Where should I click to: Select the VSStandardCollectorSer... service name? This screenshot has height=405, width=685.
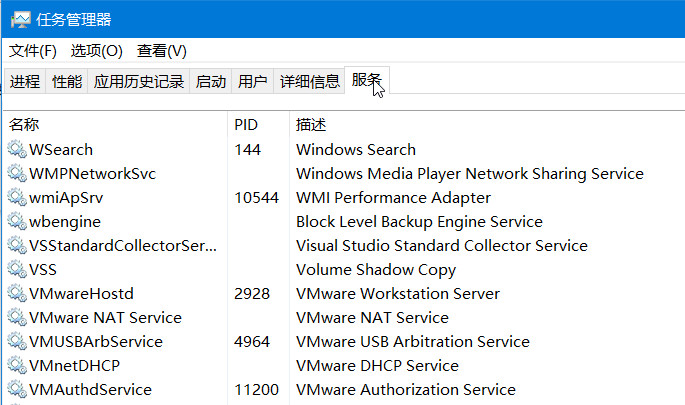123,246
